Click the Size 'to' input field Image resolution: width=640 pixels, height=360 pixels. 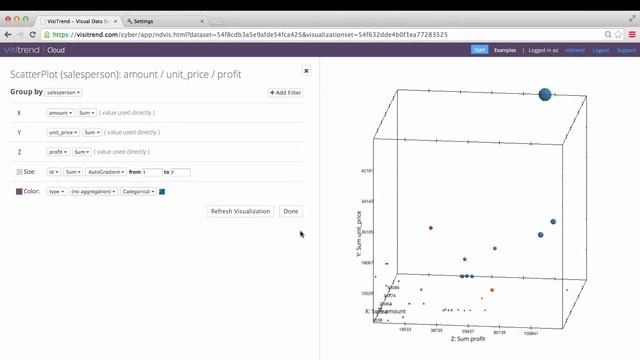point(180,172)
